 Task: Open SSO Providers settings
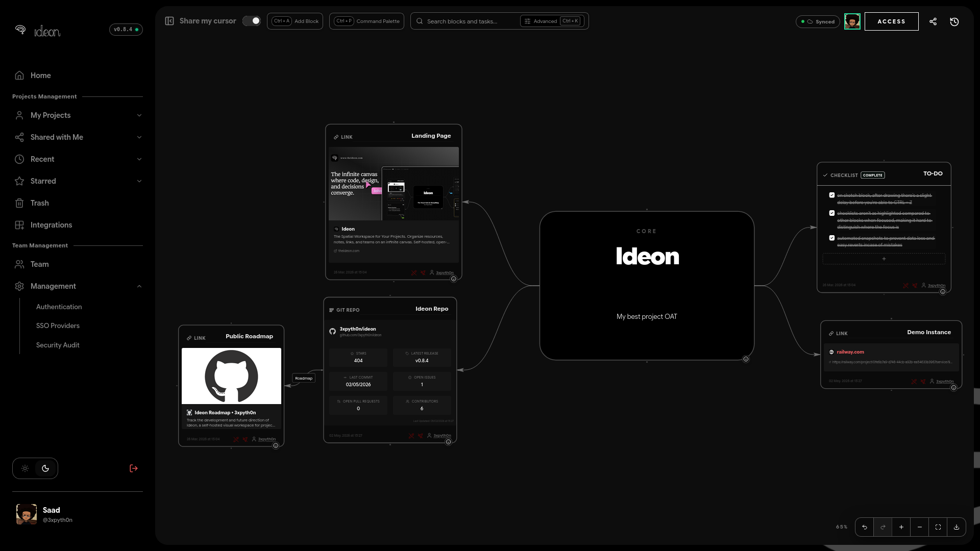coord(58,325)
